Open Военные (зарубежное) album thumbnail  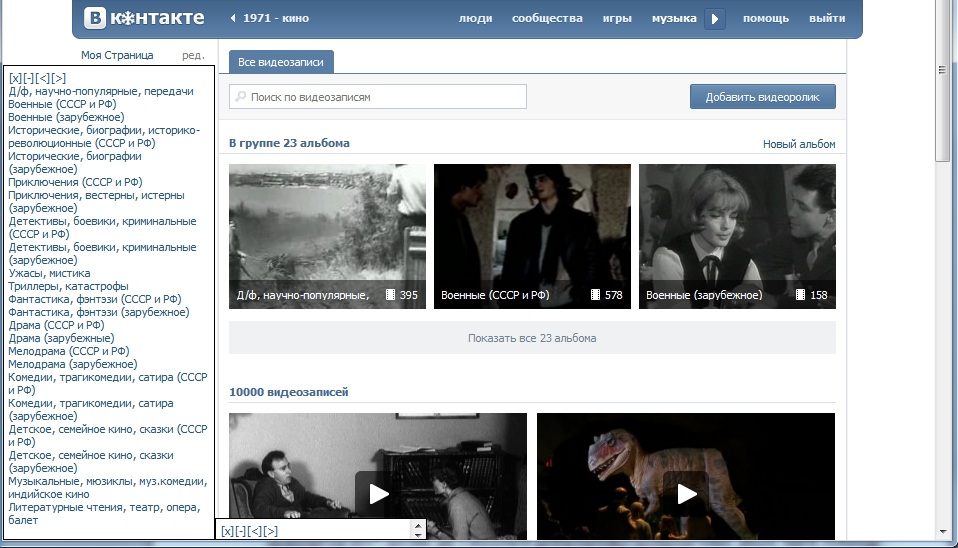(x=737, y=236)
